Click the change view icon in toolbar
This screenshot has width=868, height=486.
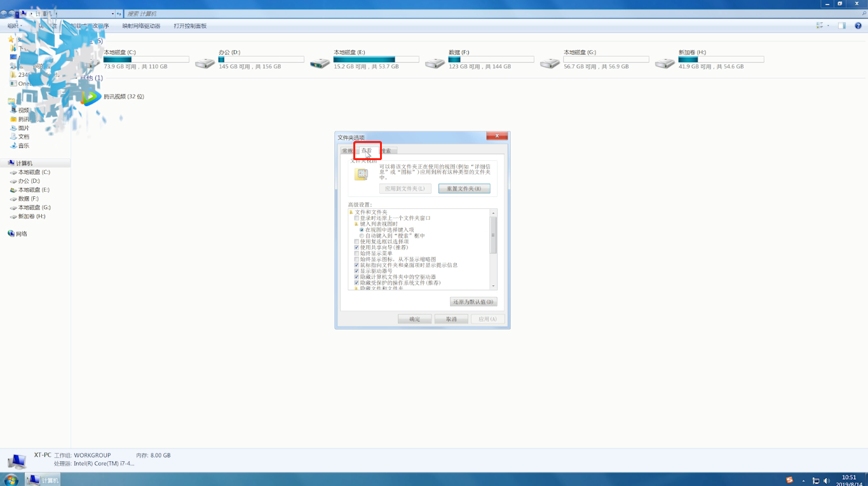coord(820,25)
